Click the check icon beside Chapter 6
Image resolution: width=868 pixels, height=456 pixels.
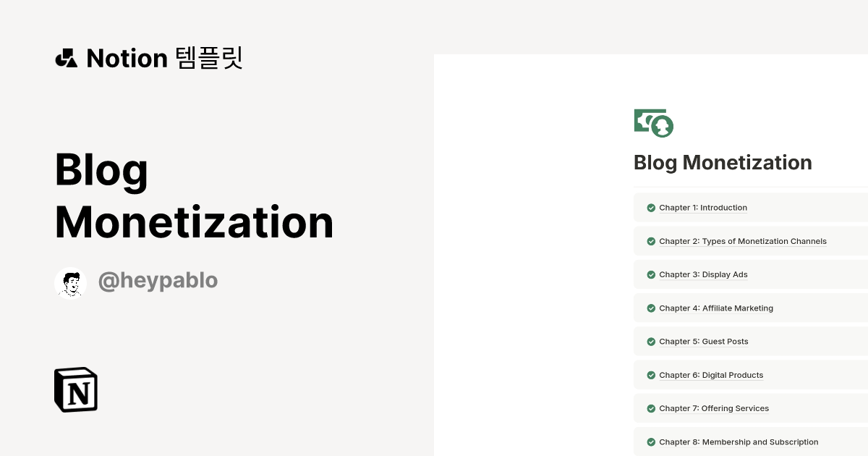coord(651,376)
